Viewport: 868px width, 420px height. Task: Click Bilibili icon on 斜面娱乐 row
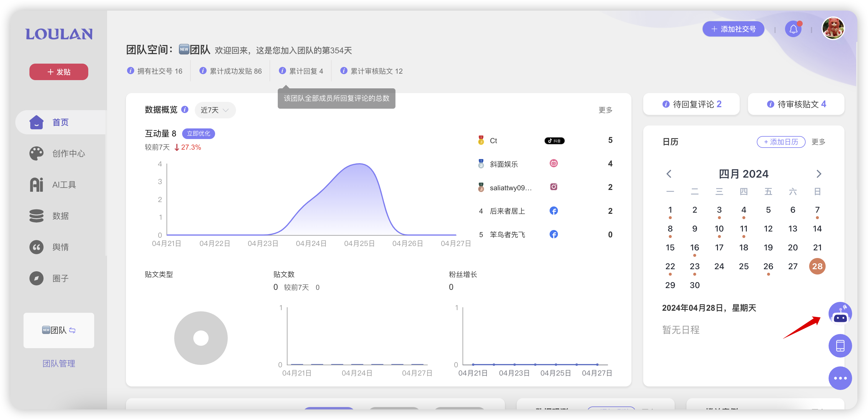pyautogui.click(x=553, y=164)
